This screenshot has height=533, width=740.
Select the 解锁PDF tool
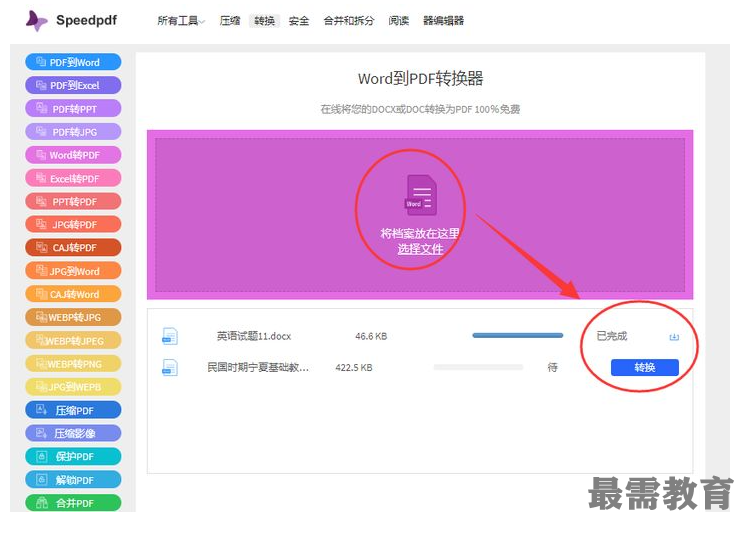click(x=73, y=480)
